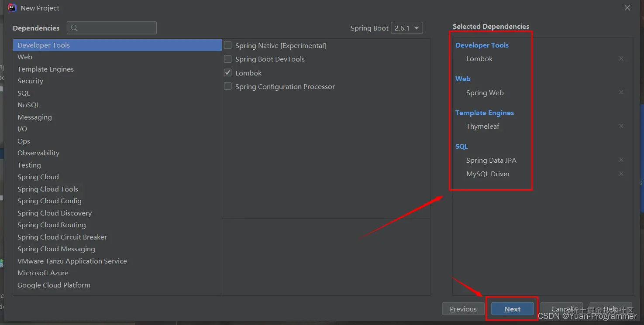Open the Template Engines category
This screenshot has height=325, width=644.
pyautogui.click(x=117, y=69)
